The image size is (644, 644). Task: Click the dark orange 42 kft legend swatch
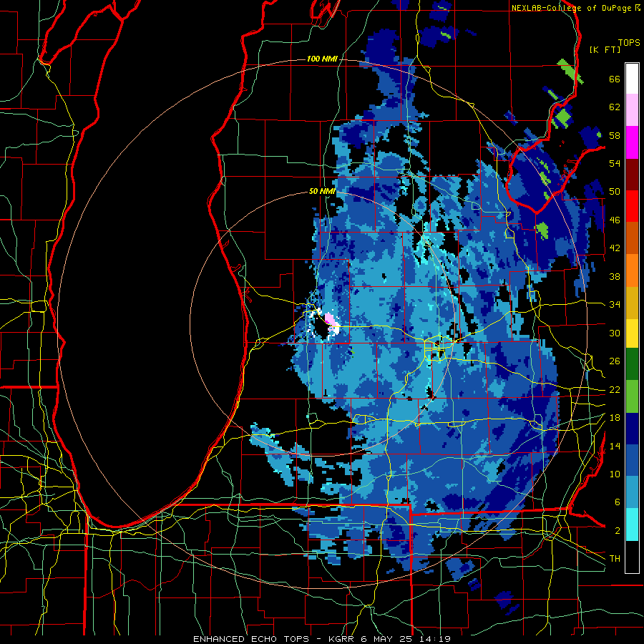coord(632,238)
